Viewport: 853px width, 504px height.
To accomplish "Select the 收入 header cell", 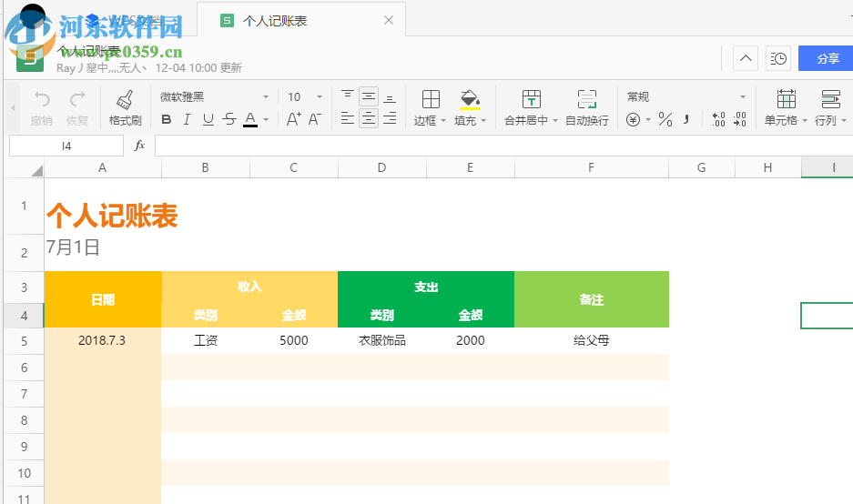I will point(249,287).
